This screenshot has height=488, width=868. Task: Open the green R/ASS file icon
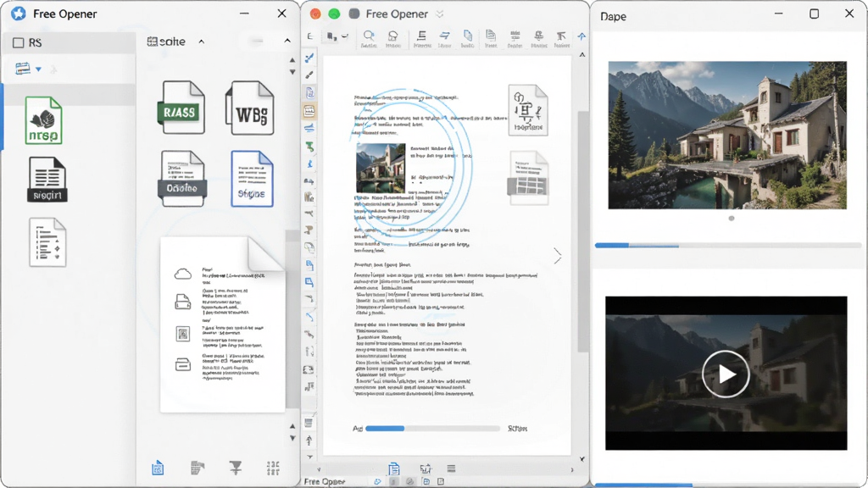(x=181, y=108)
